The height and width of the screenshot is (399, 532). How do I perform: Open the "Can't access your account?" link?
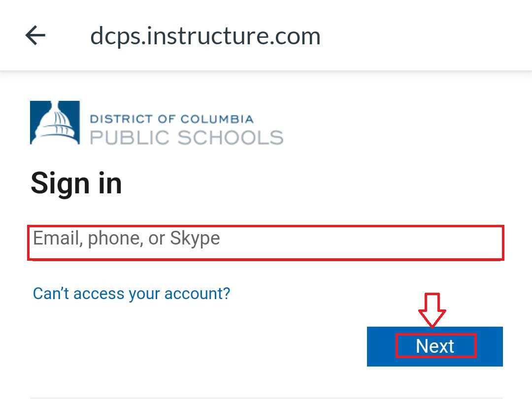coord(131,294)
